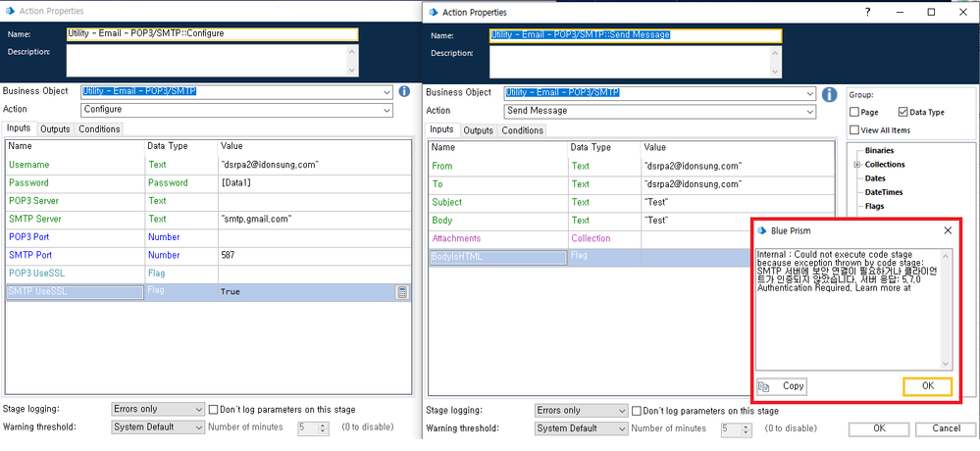The width and height of the screenshot is (980, 451).
Task: Toggle Don't log parameters in the Configure window
Action: pyautogui.click(x=213, y=410)
